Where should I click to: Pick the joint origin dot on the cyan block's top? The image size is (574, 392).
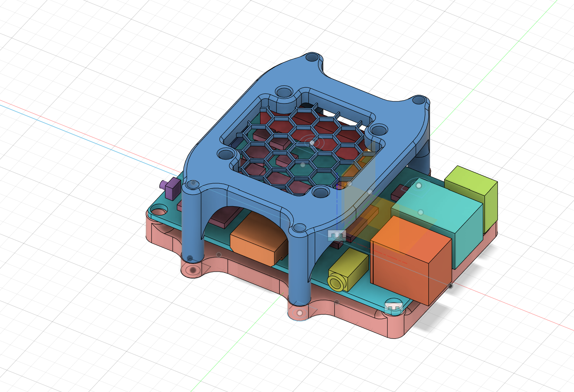coord(419,186)
